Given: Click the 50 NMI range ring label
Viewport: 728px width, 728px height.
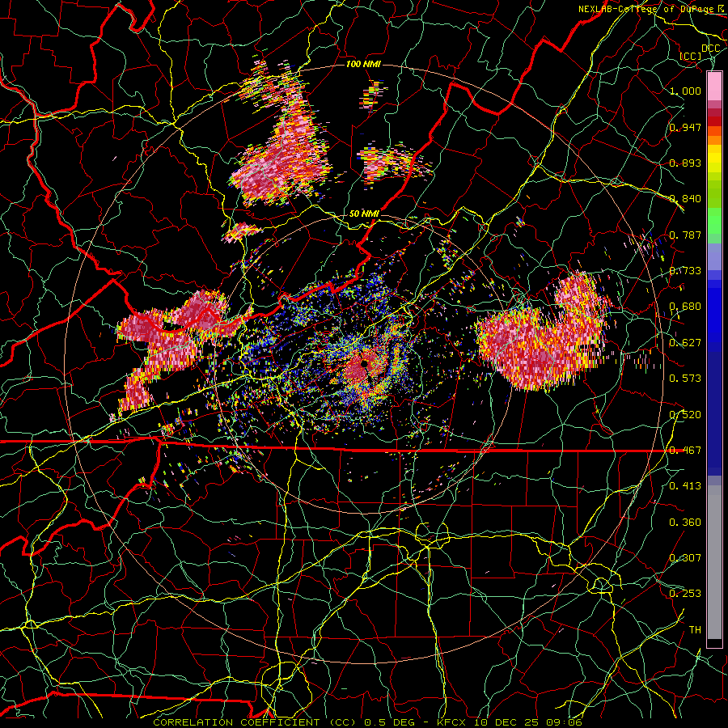Looking at the screenshot, I should click(364, 214).
